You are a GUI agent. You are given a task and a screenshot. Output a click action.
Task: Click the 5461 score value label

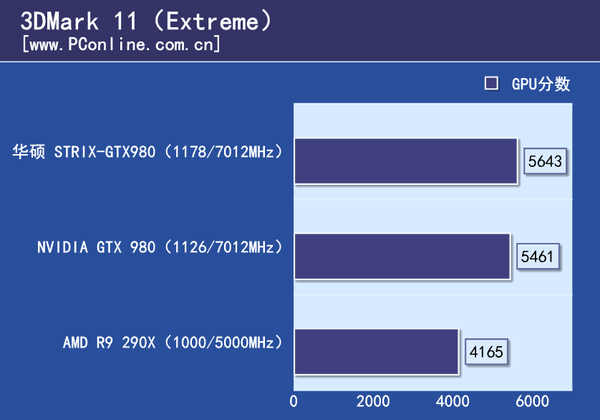(538, 256)
